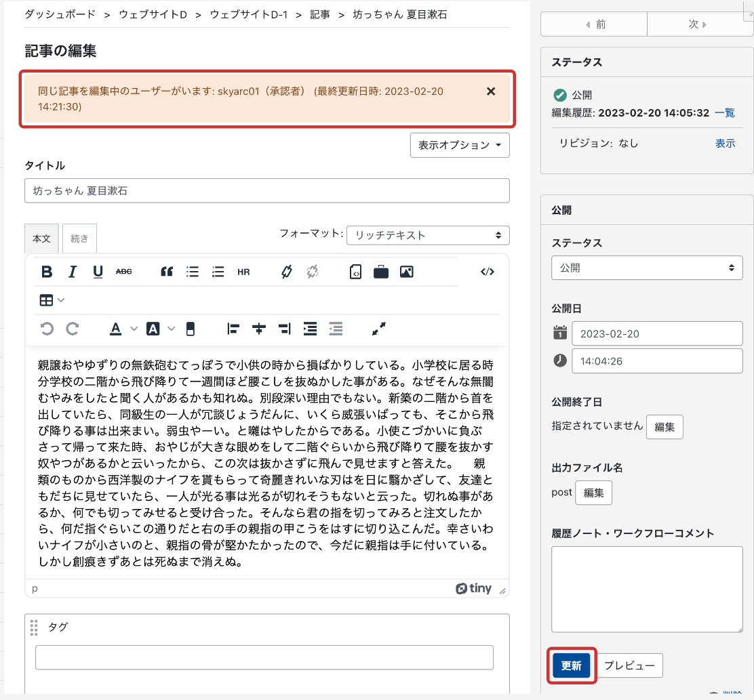
Task: Insert a blockquote in the editor
Action: click(x=167, y=272)
